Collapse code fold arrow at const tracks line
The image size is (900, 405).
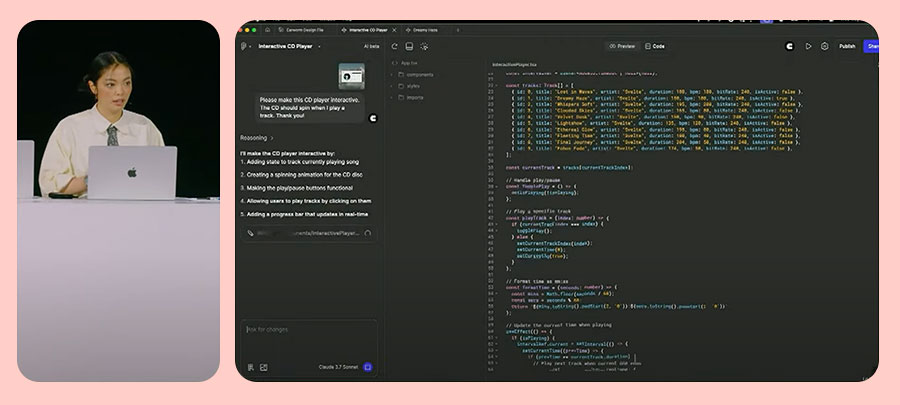point(498,85)
